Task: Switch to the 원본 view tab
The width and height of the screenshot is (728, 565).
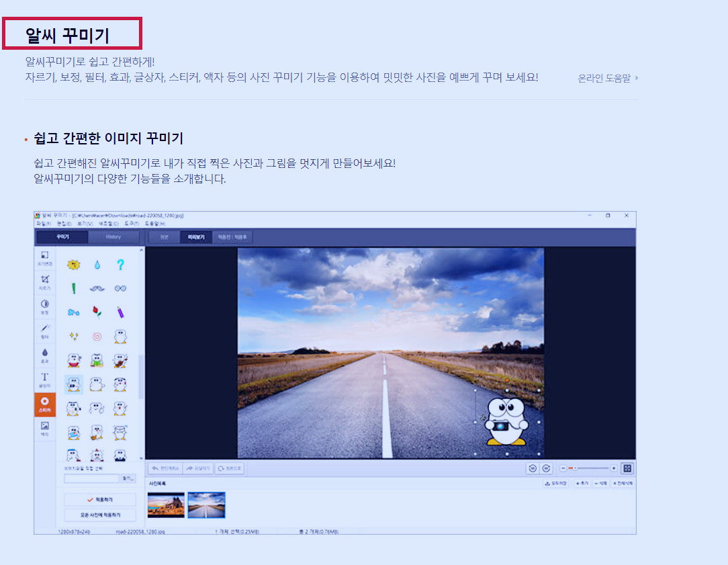Action: pyautogui.click(x=165, y=236)
